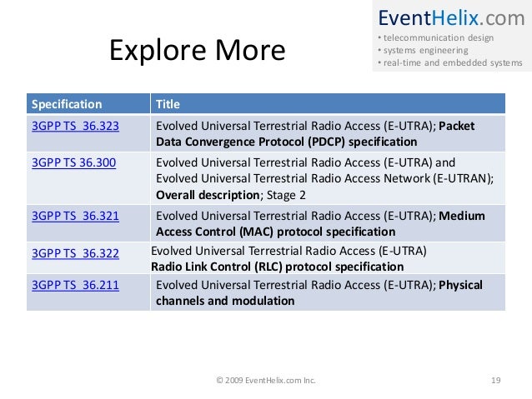Open the 3GPP TS 36.323 link
The image size is (532, 399).
(x=75, y=126)
